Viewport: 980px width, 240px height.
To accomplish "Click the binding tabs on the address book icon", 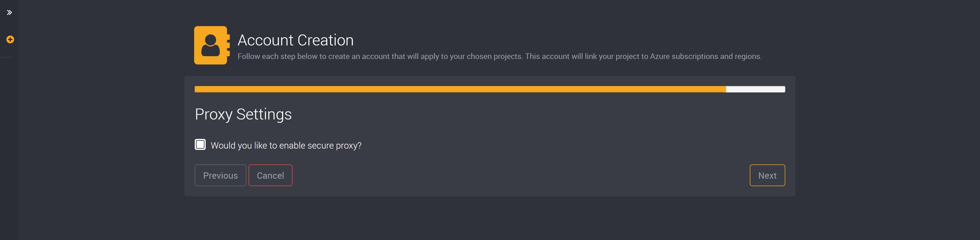I will [228, 45].
